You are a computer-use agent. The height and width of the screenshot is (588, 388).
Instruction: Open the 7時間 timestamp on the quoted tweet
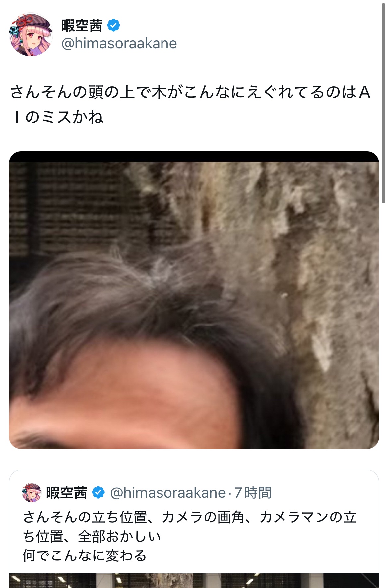click(253, 493)
